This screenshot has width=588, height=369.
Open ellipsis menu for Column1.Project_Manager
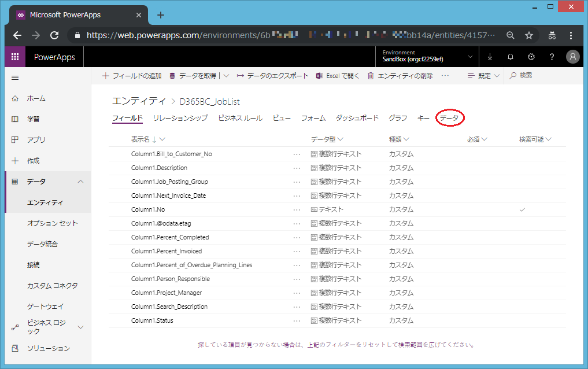(x=297, y=293)
